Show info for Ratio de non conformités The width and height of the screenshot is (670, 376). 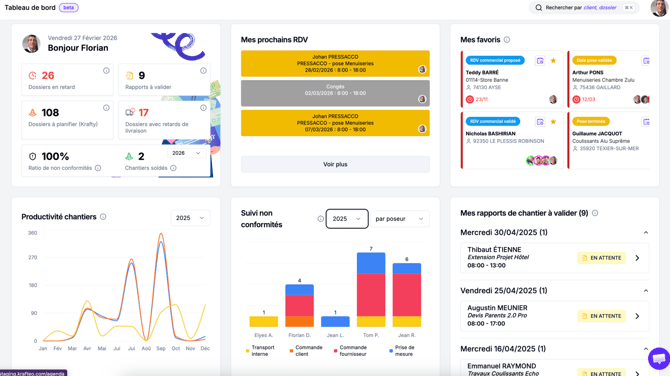(98, 168)
